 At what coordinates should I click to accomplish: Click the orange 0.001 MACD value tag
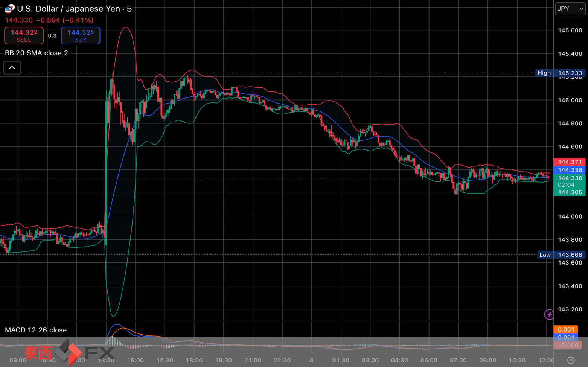(x=566, y=329)
